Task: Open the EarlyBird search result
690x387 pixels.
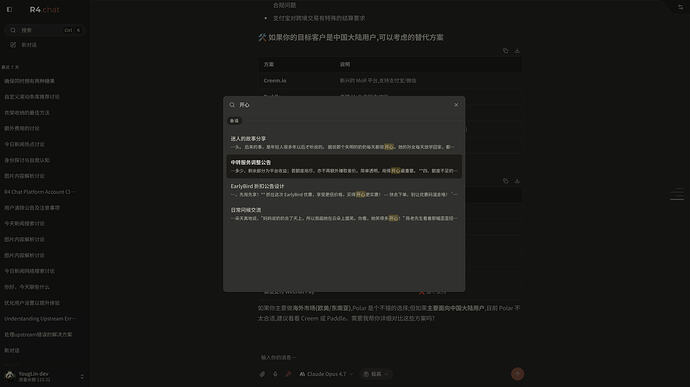Action: pyautogui.click(x=344, y=190)
